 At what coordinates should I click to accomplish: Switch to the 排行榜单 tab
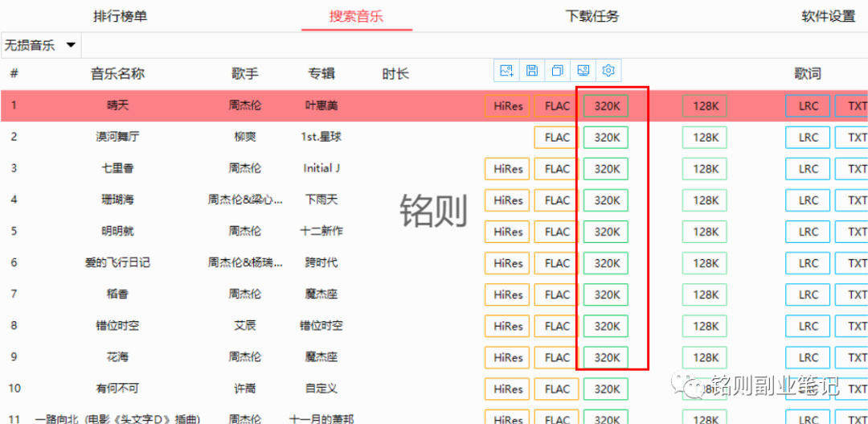click(x=120, y=16)
